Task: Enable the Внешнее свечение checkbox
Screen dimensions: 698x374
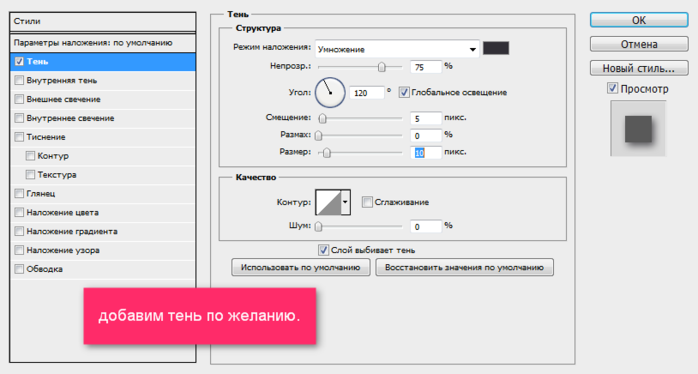Action: click(x=19, y=99)
